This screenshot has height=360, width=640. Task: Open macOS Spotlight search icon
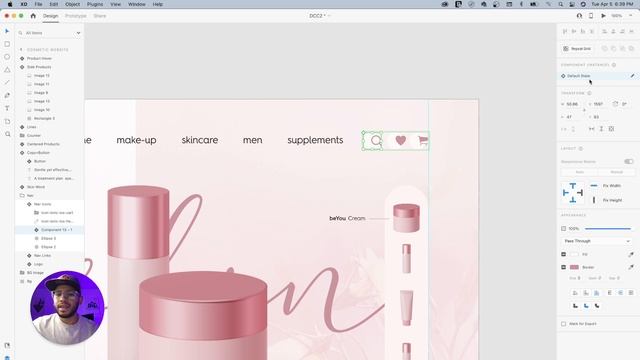(561, 4)
